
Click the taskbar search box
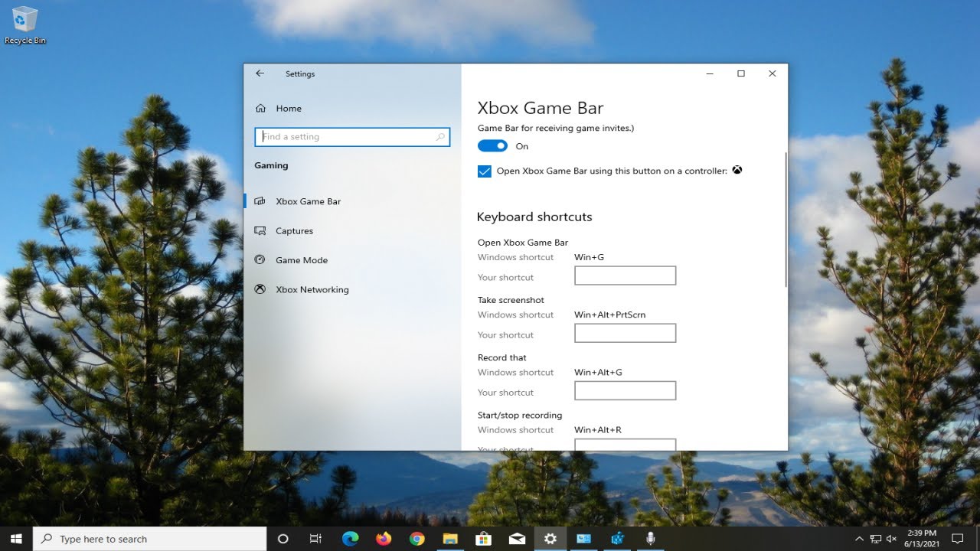[x=151, y=539]
